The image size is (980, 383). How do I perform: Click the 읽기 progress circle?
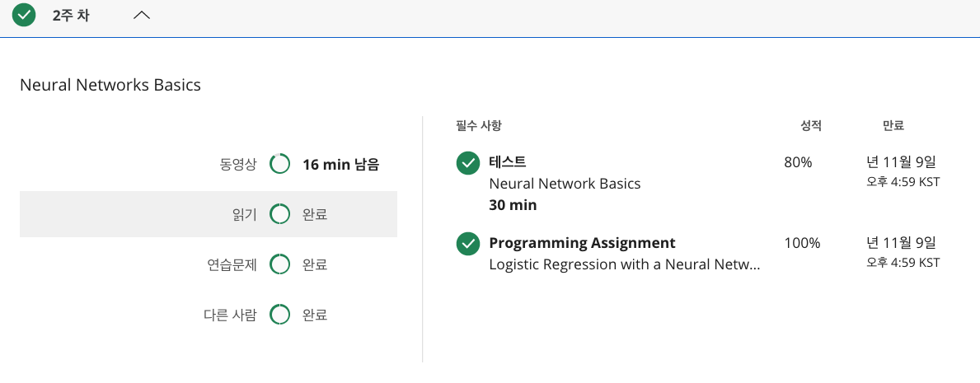click(279, 214)
